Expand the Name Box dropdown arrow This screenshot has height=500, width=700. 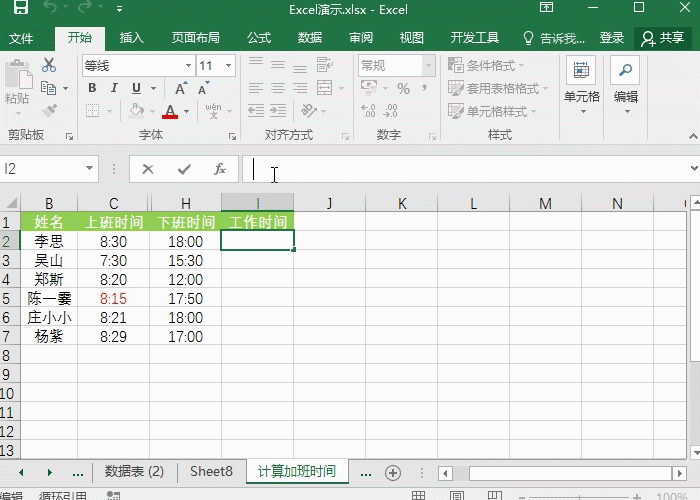[x=89, y=170]
